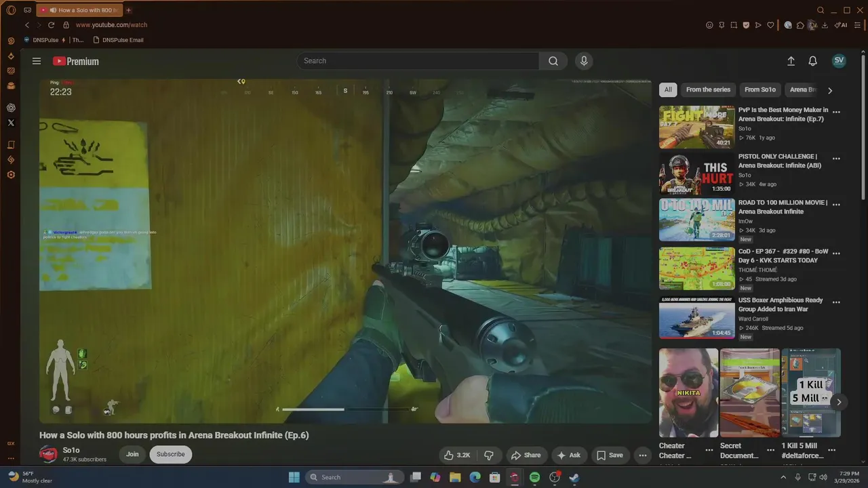Open browser downloads icon

coord(825,25)
